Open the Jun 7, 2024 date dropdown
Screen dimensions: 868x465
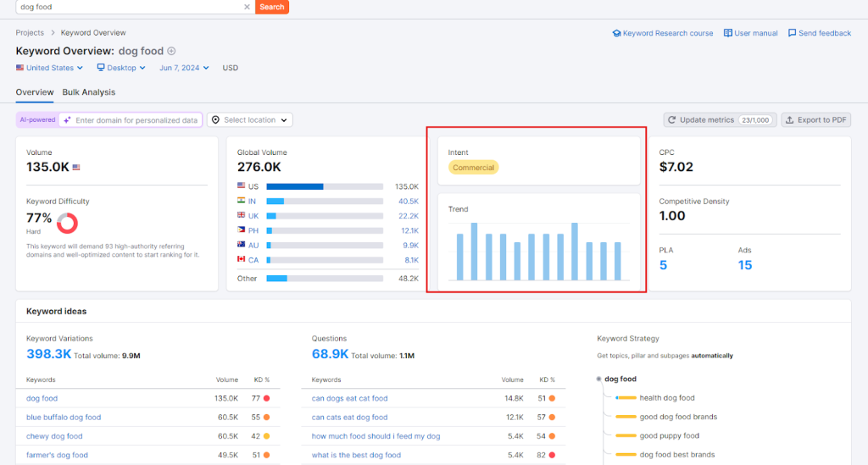184,68
